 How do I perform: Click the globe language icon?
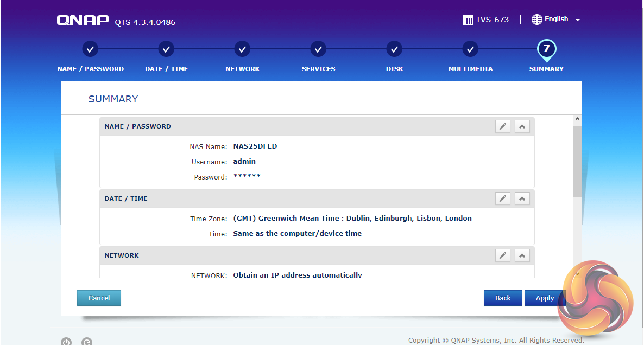click(x=537, y=20)
